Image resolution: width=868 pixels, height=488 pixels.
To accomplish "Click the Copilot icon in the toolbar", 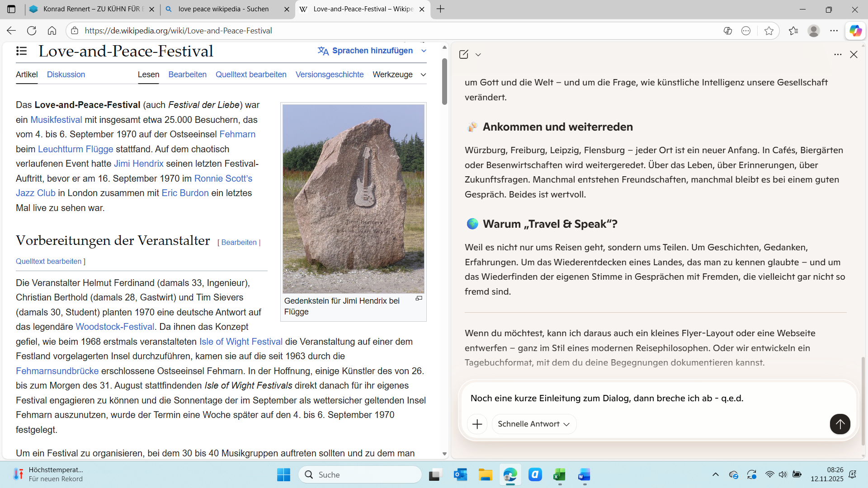I will [x=855, y=31].
